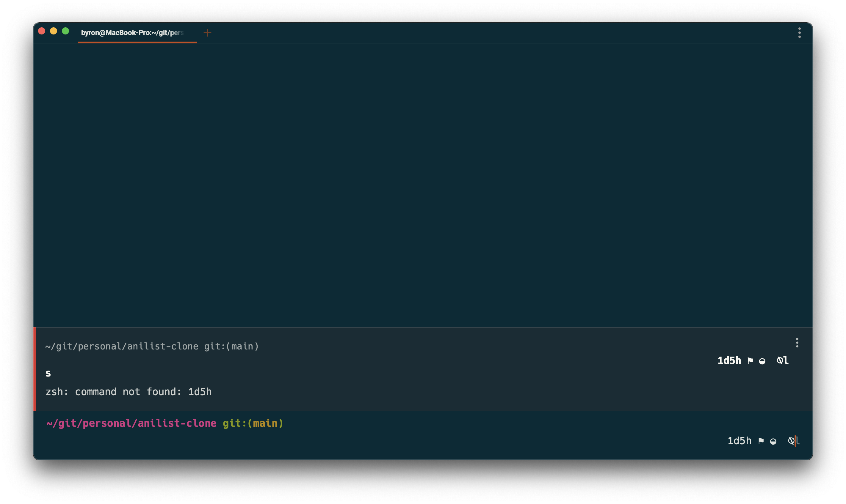
Task: Click the pink path ~/git/personal/anilist-clone
Action: click(x=131, y=423)
